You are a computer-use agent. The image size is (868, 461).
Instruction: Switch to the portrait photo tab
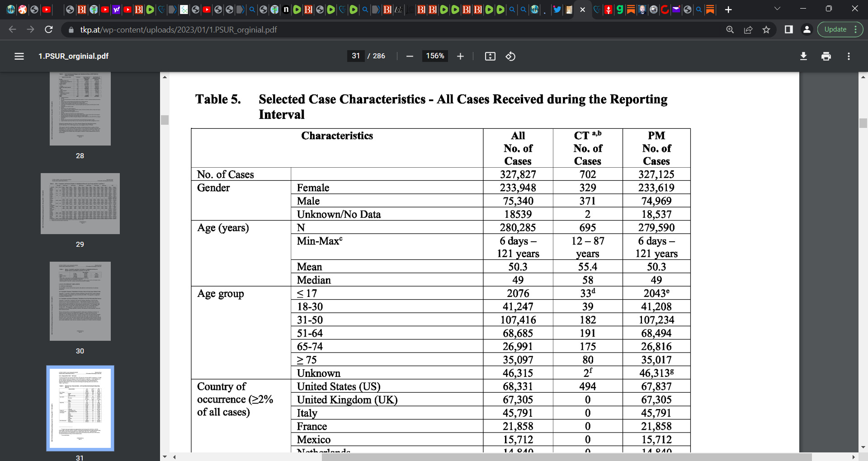[642, 9]
